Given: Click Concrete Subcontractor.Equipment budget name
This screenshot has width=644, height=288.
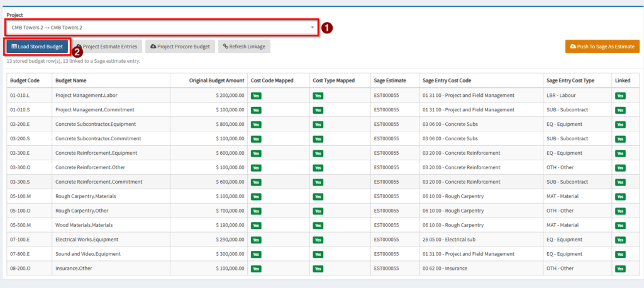Looking at the screenshot, I should (x=96, y=124).
